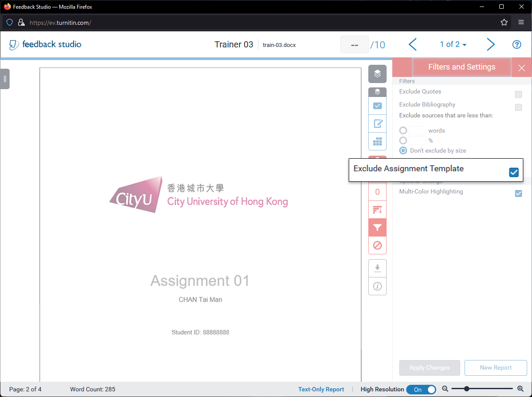This screenshot has height=397, width=532.
Task: Open the Excluded Sources prohibition icon
Action: (x=377, y=246)
